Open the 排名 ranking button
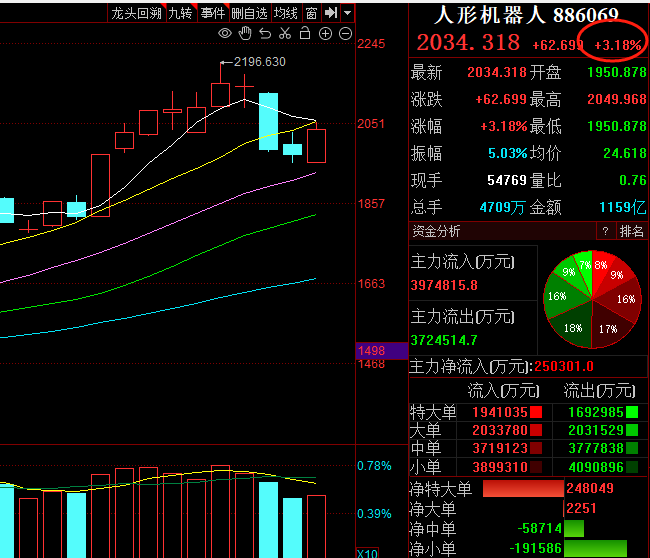The height and width of the screenshot is (558, 650). click(632, 231)
